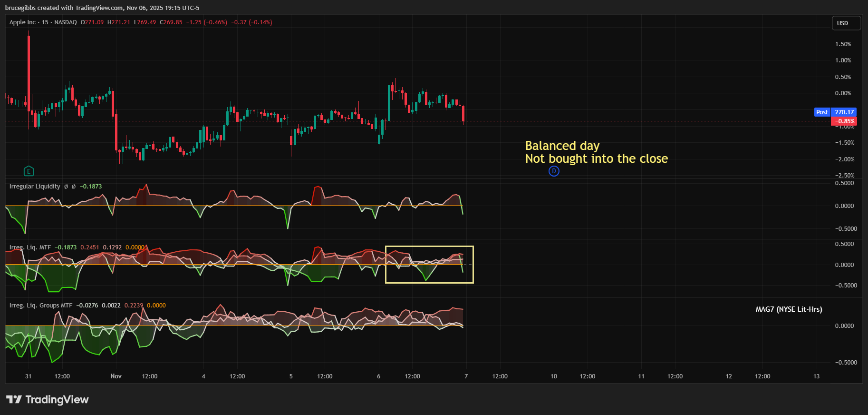Click the orange 0.0000 value in Irreg. Liq. MTF

pos(135,247)
